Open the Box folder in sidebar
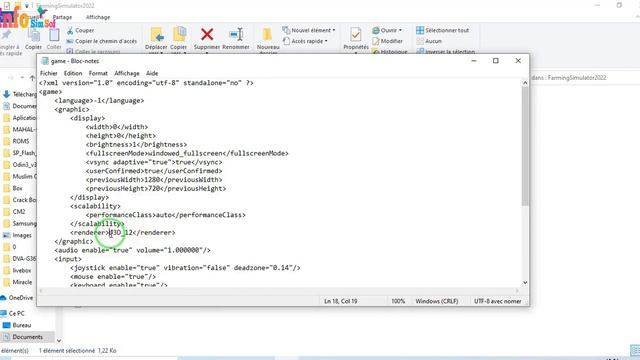The width and height of the screenshot is (640, 360). pos(13,188)
